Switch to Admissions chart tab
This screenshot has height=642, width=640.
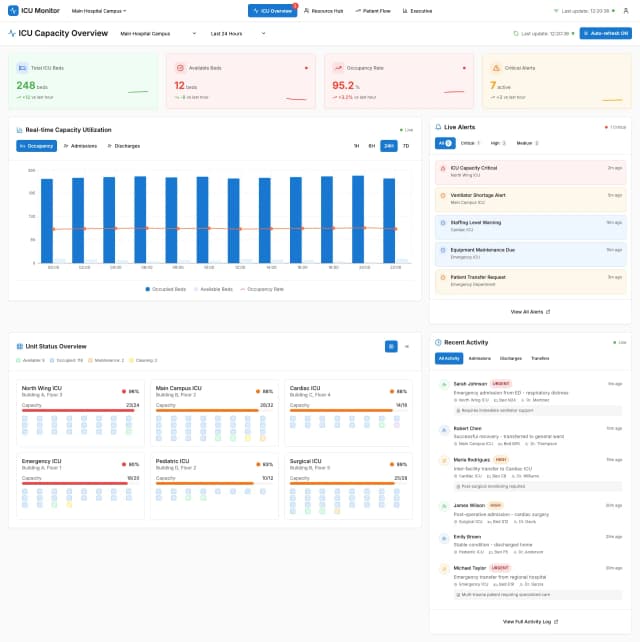tap(80, 146)
